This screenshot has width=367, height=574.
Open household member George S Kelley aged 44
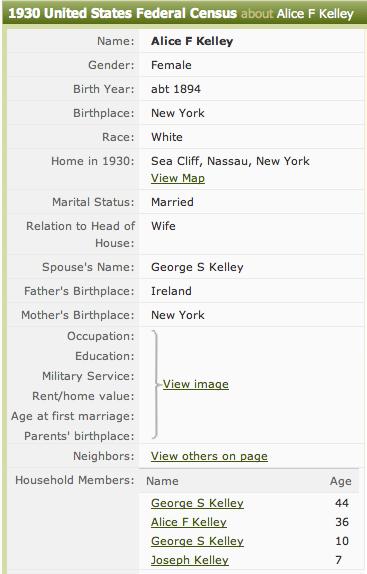tap(197, 503)
